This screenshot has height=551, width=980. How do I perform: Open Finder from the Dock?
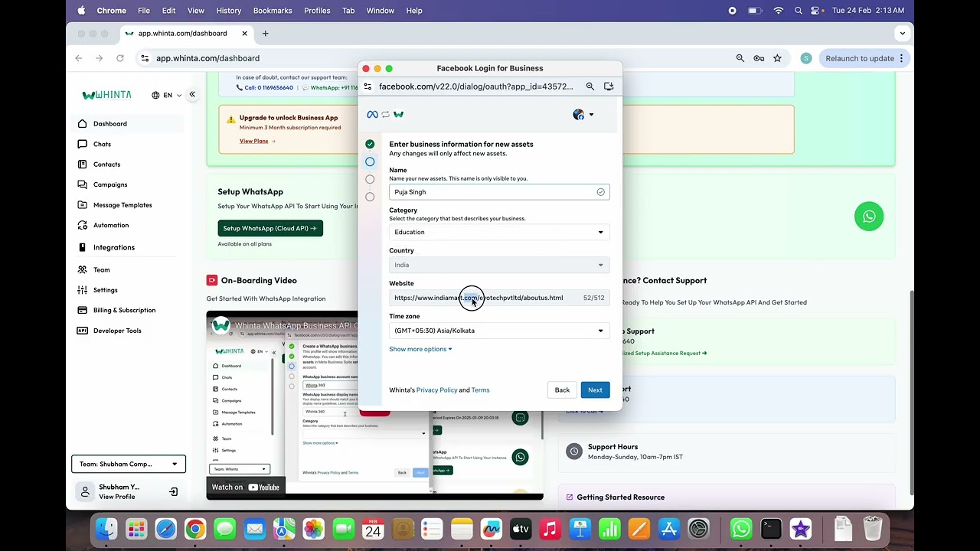coord(106,529)
